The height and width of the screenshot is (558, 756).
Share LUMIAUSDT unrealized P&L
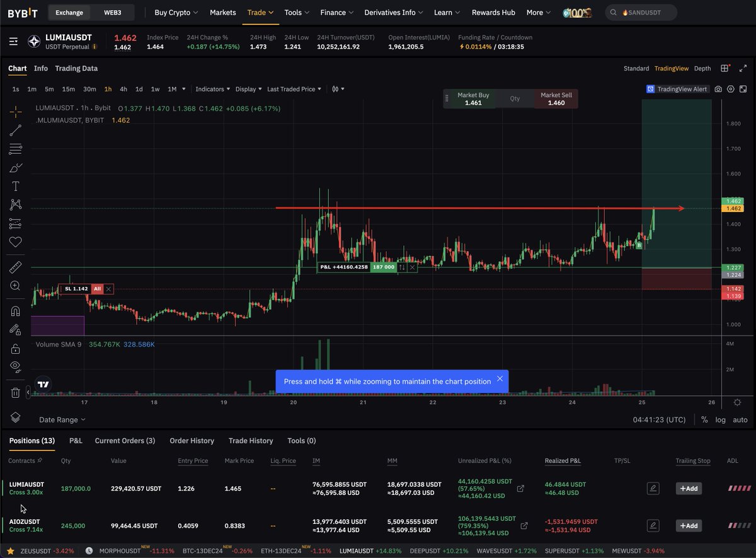click(x=521, y=488)
